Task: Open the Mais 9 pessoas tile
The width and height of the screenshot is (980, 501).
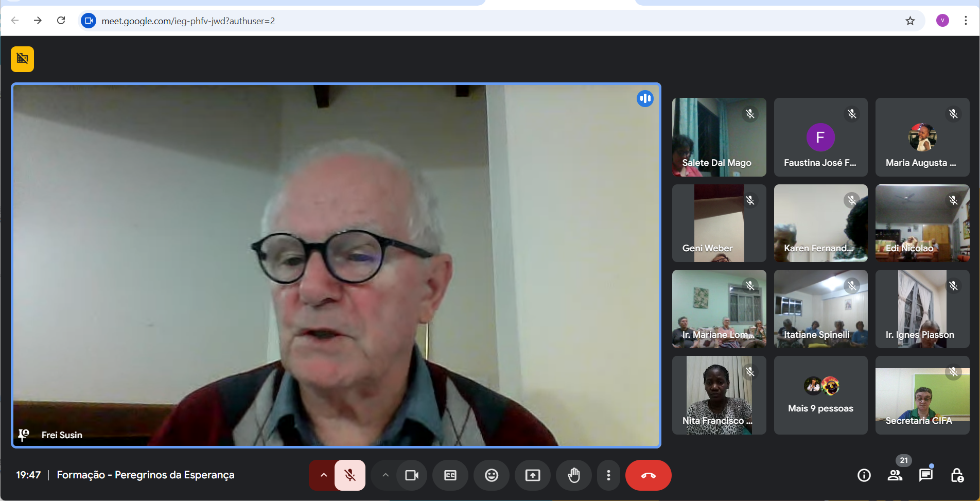Action: click(x=820, y=395)
